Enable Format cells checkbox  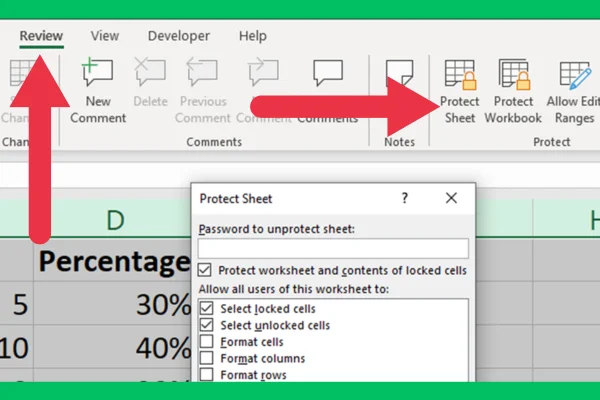(x=207, y=341)
